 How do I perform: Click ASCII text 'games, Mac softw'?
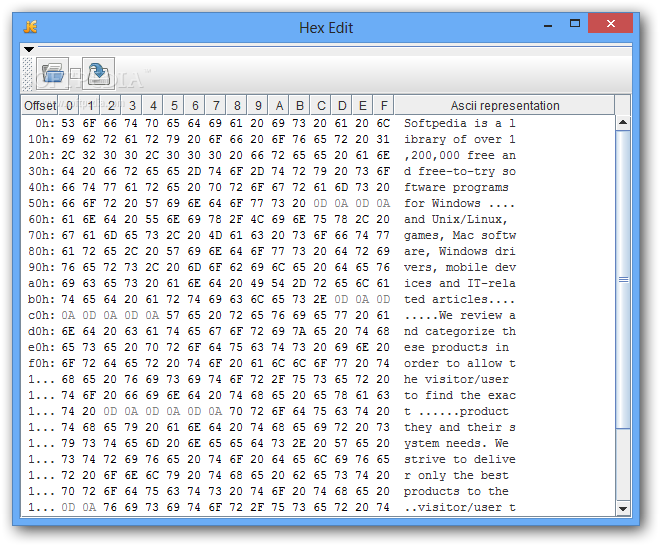[x=460, y=235]
